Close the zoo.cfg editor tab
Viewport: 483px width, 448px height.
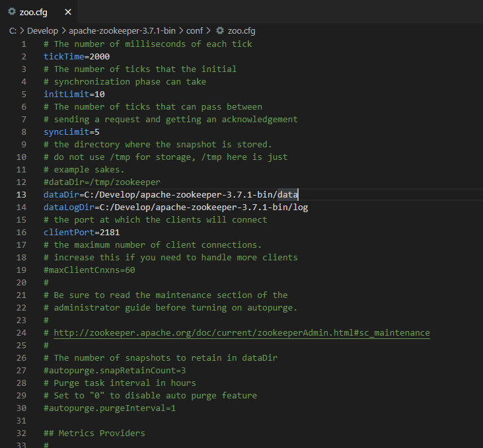click(68, 12)
